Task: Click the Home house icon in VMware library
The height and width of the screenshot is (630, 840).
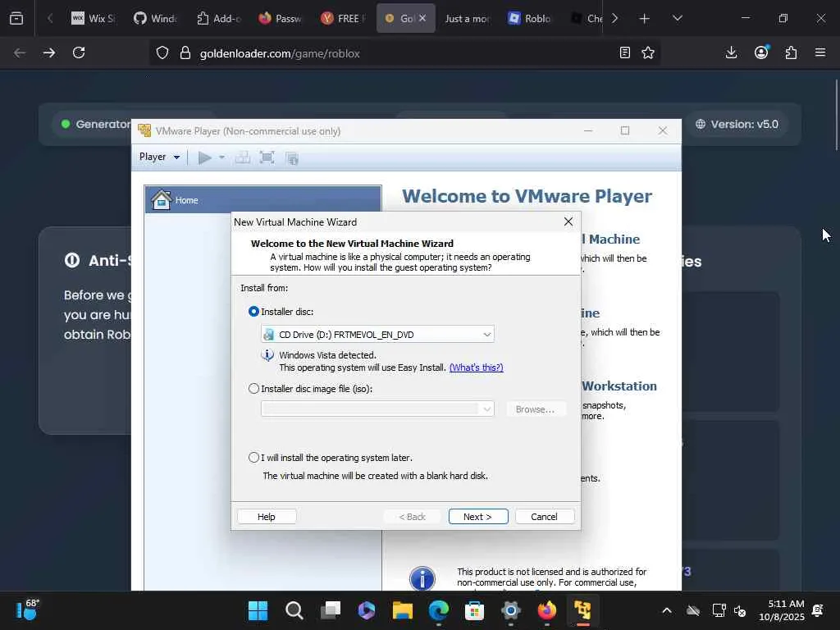Action: click(x=162, y=200)
